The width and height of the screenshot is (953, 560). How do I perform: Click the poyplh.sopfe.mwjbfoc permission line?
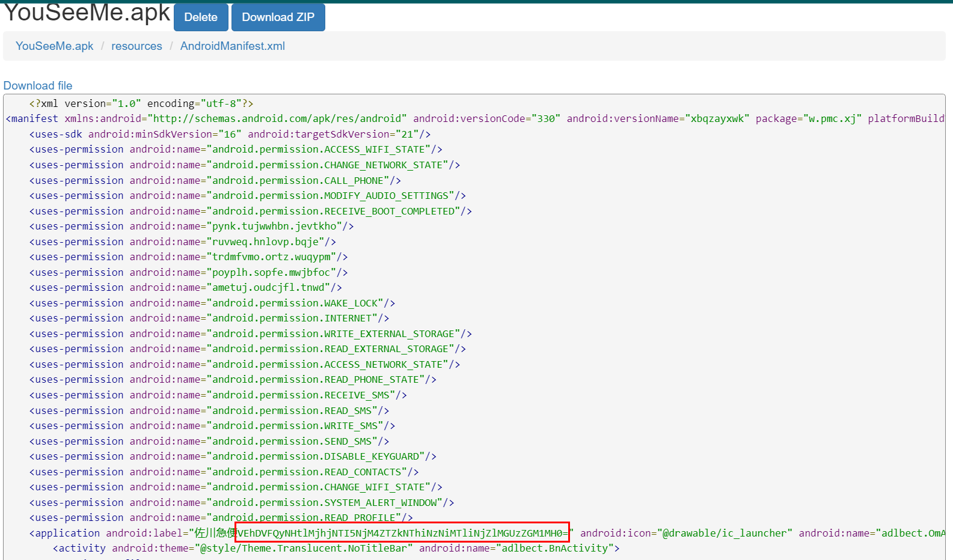pyautogui.click(x=189, y=273)
